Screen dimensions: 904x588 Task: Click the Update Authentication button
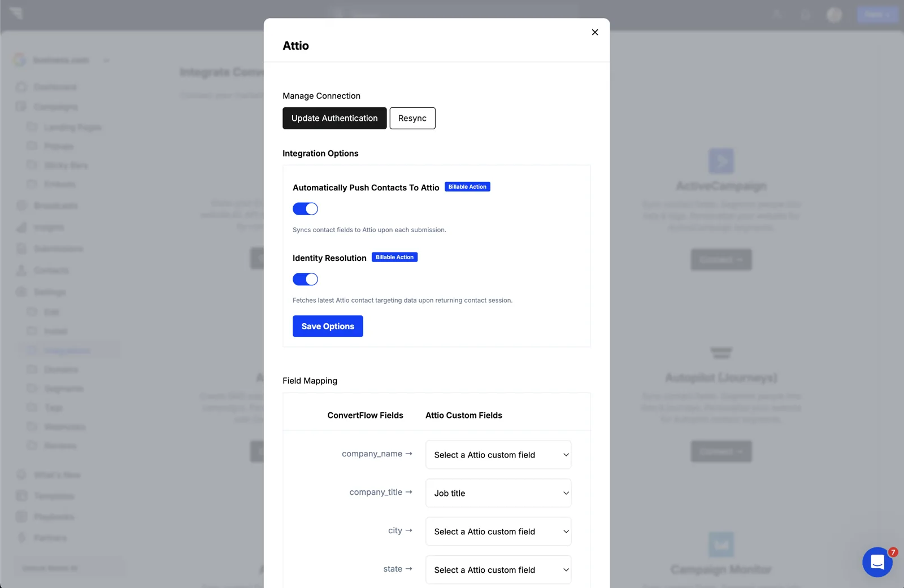coord(334,118)
